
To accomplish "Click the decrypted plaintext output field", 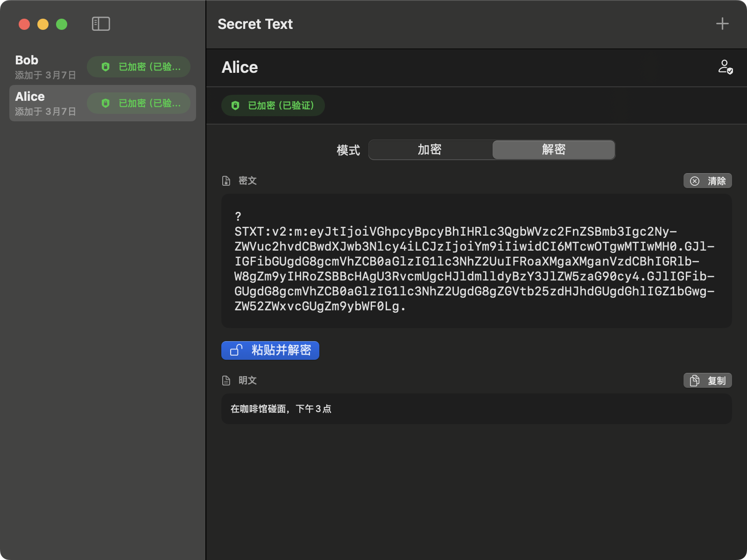I will pos(476,409).
